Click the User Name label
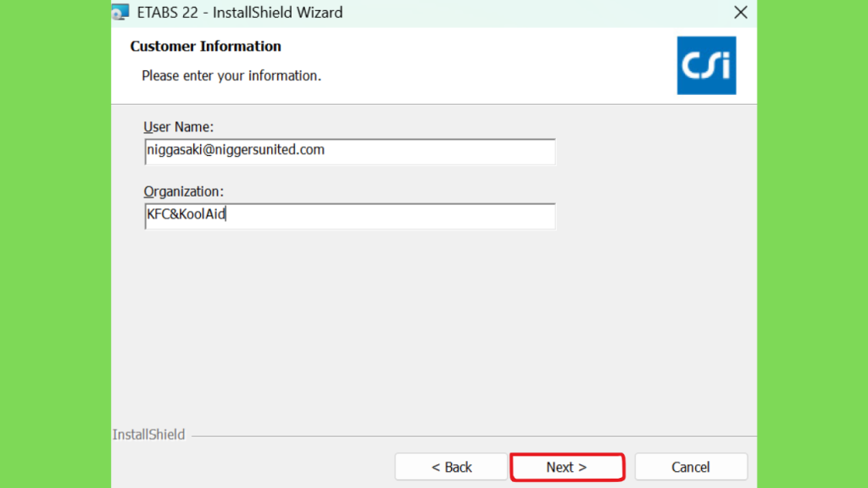Image resolution: width=868 pixels, height=488 pixels. click(178, 127)
